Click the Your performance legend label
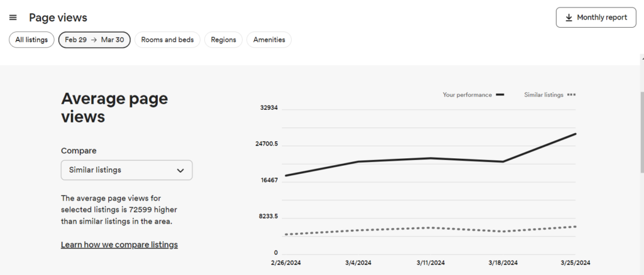644x275 pixels. 467,95
